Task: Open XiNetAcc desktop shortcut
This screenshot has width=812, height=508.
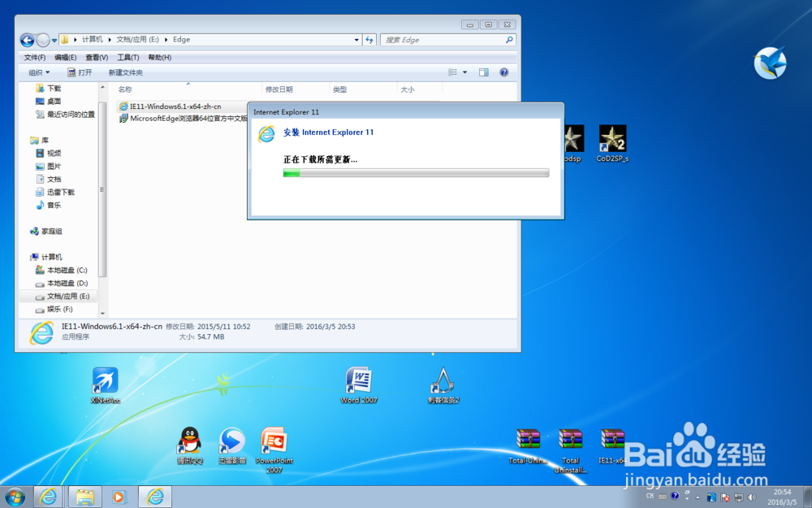Action: (x=105, y=385)
